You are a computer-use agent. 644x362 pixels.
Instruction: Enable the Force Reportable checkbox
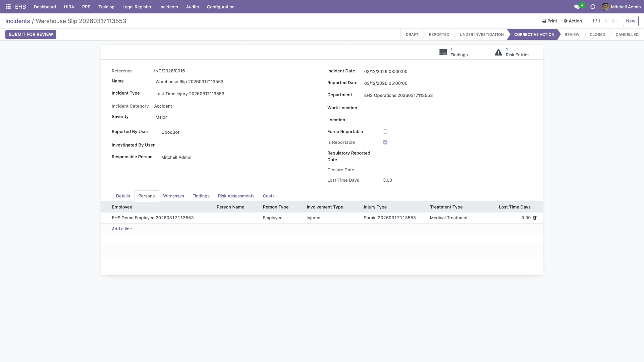[x=385, y=132]
